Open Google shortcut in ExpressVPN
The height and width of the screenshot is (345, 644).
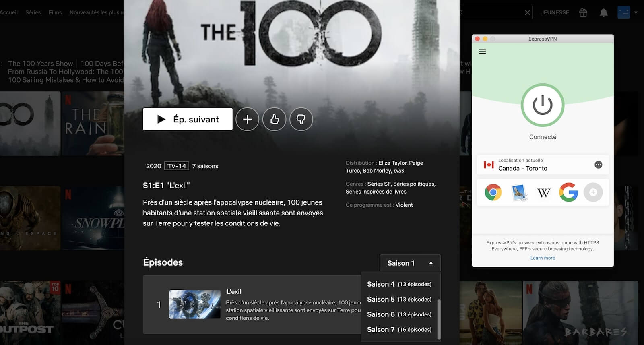pyautogui.click(x=568, y=192)
